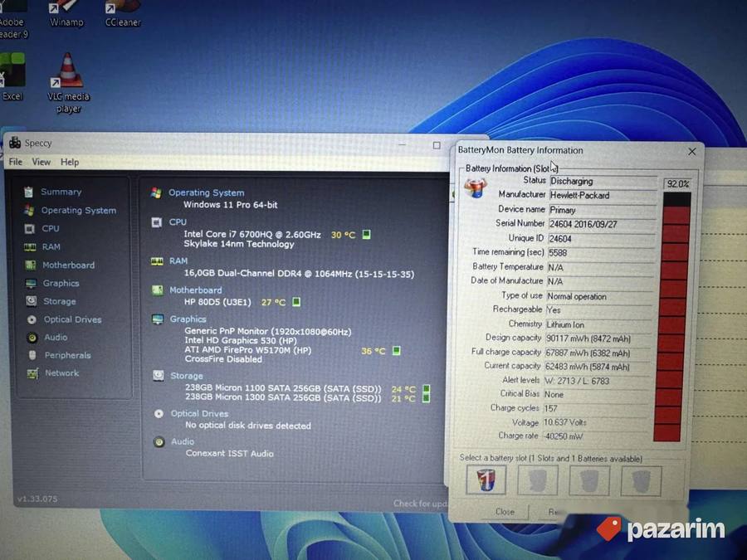Click the Audio speaker icon in sidebar
Screen dimensions: 747x560
(32, 338)
